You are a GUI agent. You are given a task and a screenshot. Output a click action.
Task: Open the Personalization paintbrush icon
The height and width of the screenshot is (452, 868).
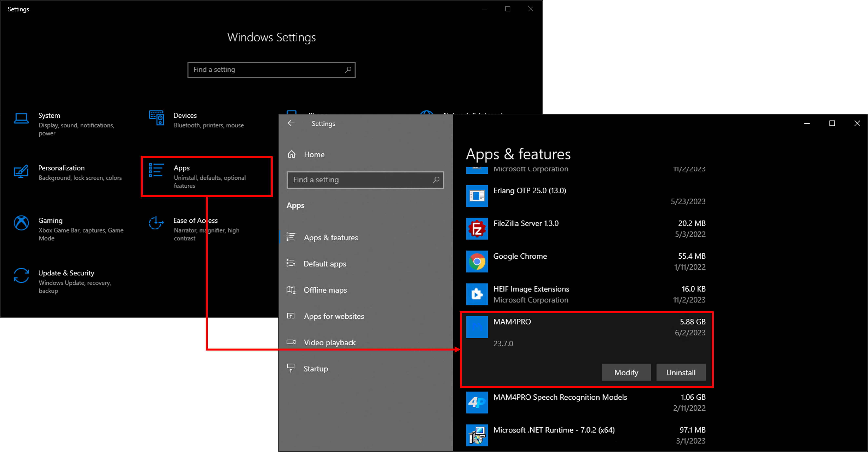(21, 171)
